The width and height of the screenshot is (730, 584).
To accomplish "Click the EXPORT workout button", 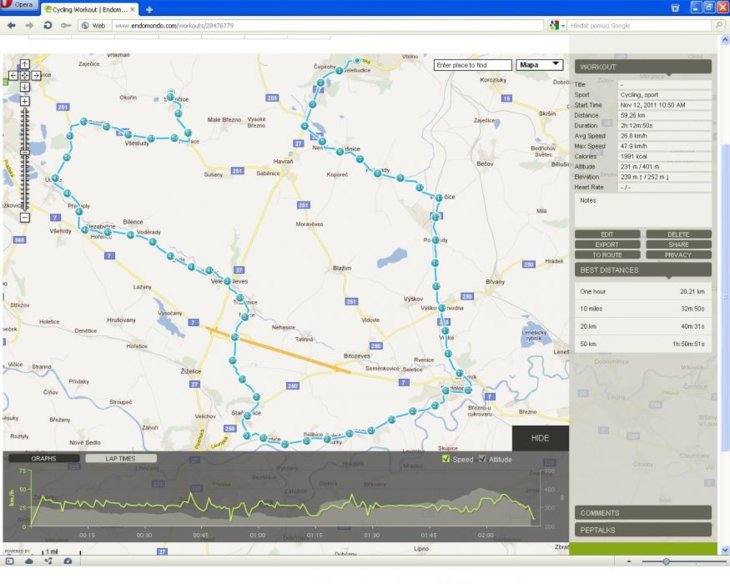I will [x=607, y=244].
